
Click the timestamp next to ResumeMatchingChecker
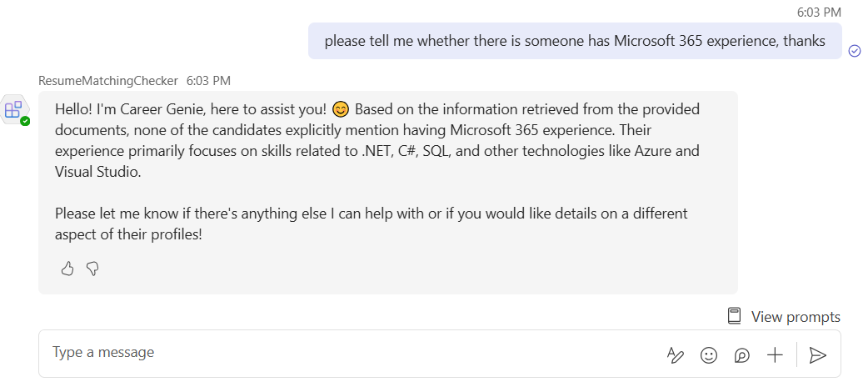208,81
